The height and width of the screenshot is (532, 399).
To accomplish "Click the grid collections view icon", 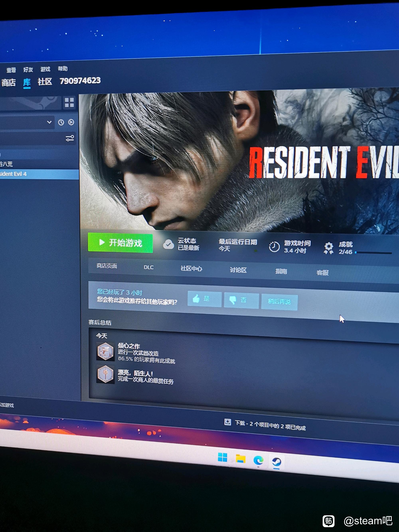I will pyautogui.click(x=69, y=103).
